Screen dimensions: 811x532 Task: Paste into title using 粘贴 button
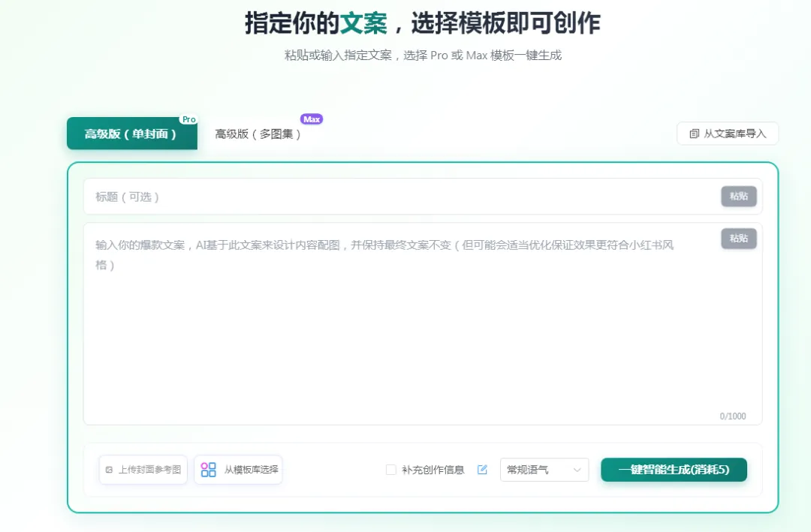click(739, 196)
